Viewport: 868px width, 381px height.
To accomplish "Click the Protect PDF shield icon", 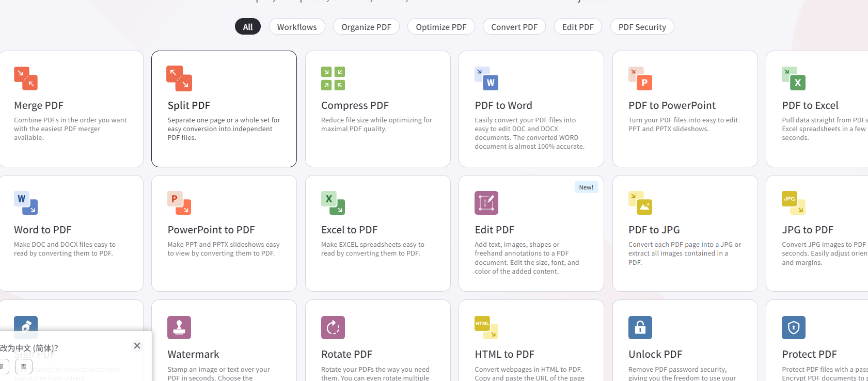I will pos(794,327).
